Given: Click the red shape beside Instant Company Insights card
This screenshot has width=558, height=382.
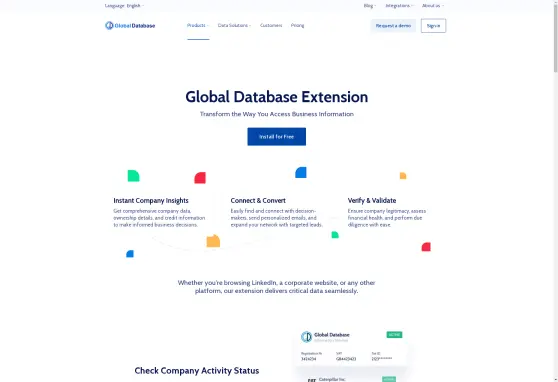Looking at the screenshot, I should coord(200,178).
